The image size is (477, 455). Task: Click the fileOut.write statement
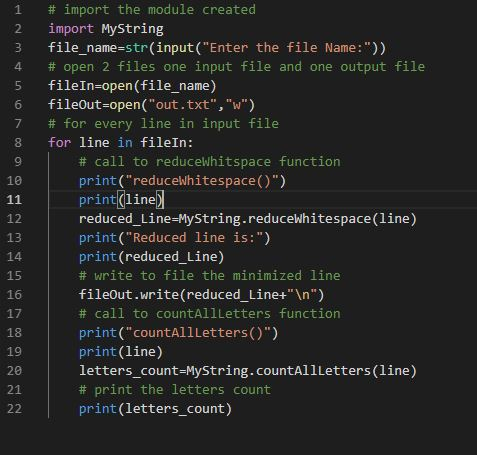201,295
